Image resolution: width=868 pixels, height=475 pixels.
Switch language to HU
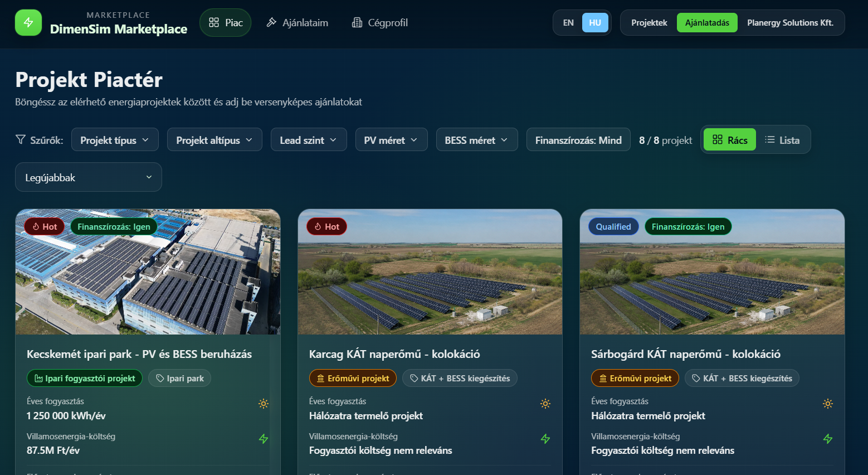coord(595,23)
